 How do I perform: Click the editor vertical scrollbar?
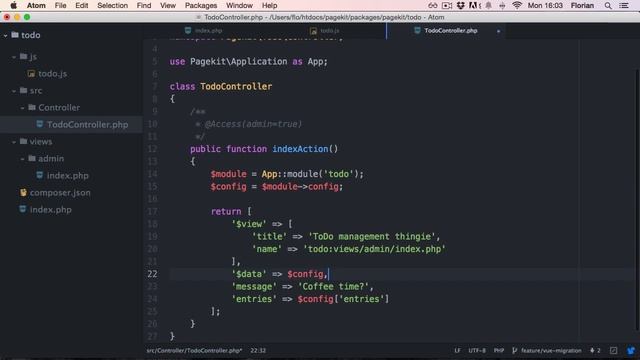click(x=637, y=199)
